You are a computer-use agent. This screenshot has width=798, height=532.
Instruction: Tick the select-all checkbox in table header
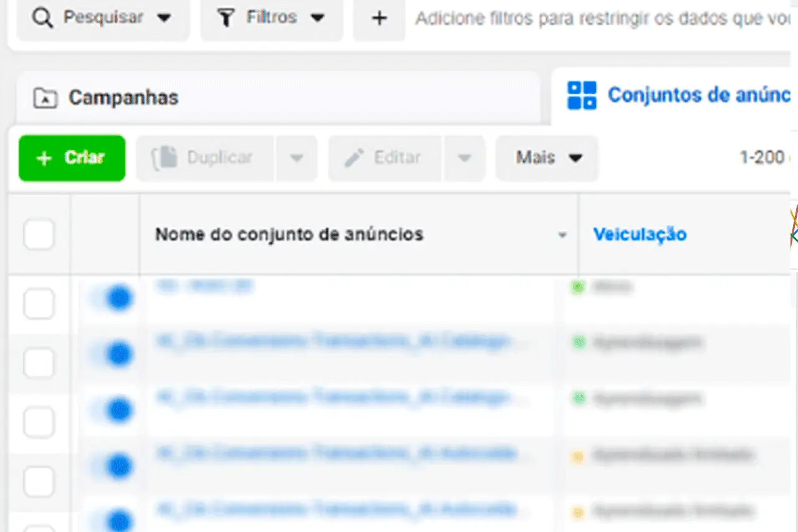pos(39,235)
